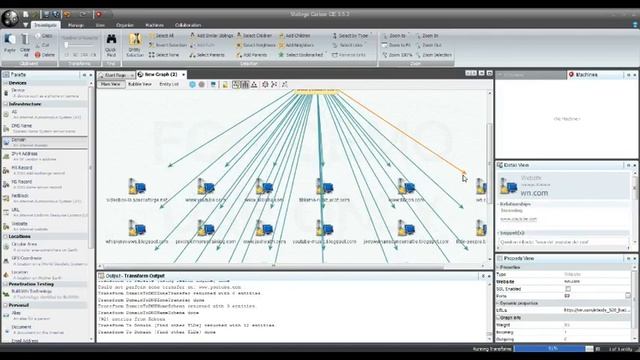Click the Copy button in Clipboard group
640x360 pixels.
coord(44,36)
